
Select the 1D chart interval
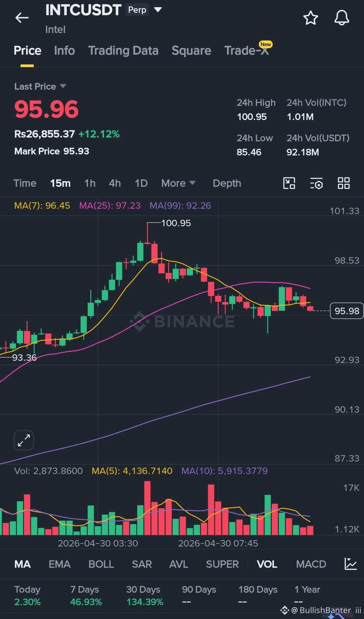coord(141,183)
